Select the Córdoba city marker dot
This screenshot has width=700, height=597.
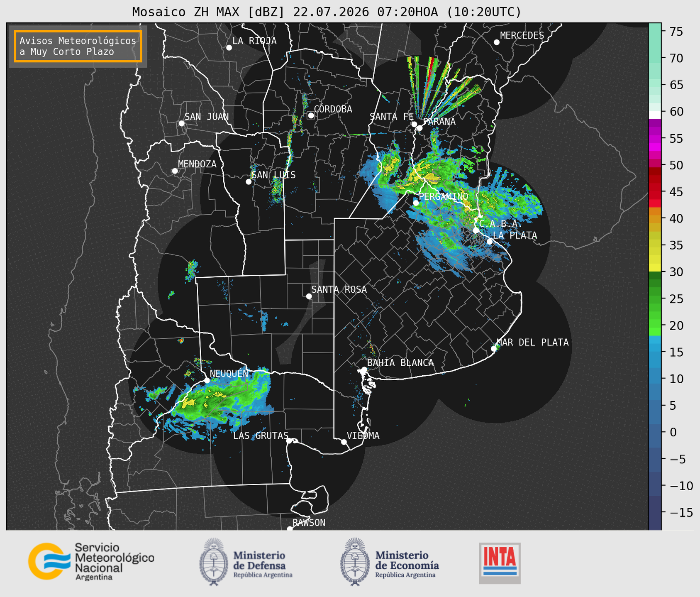pyautogui.click(x=311, y=115)
